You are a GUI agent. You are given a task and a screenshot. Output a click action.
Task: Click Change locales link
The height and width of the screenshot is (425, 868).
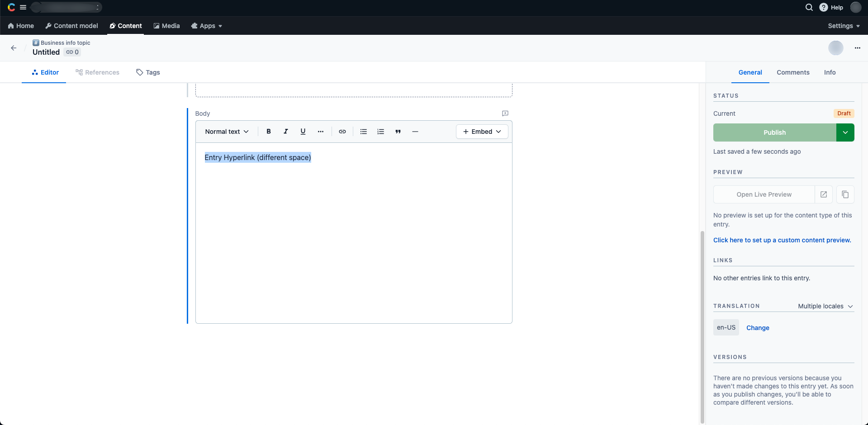(x=758, y=328)
